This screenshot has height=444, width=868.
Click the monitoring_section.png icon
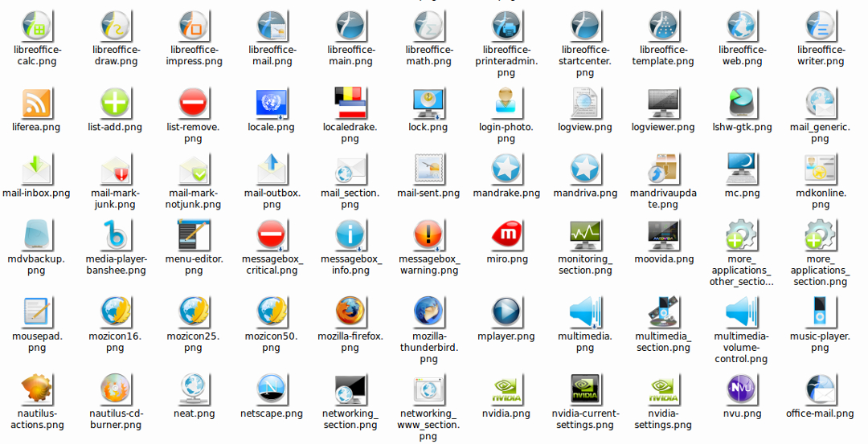(x=584, y=235)
